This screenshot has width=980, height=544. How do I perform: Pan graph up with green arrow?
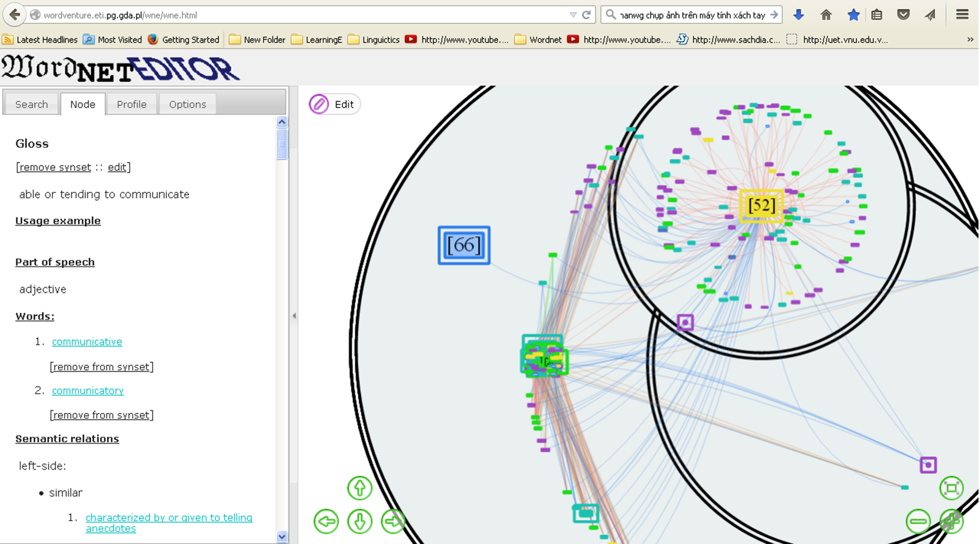click(359, 488)
